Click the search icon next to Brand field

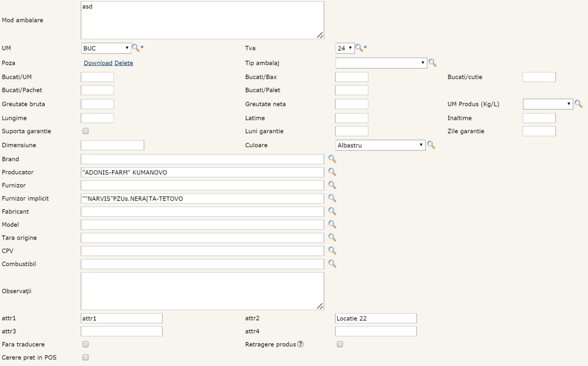(332, 159)
